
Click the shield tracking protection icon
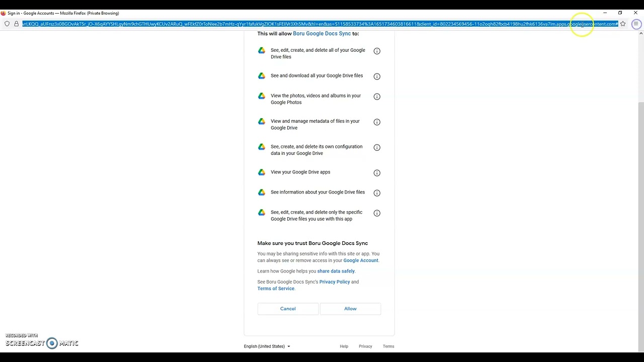point(7,24)
